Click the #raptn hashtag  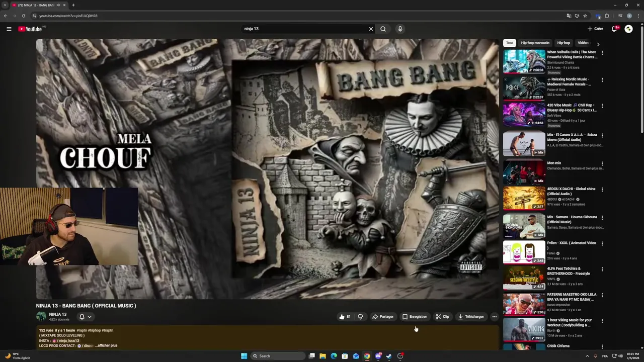82,330
